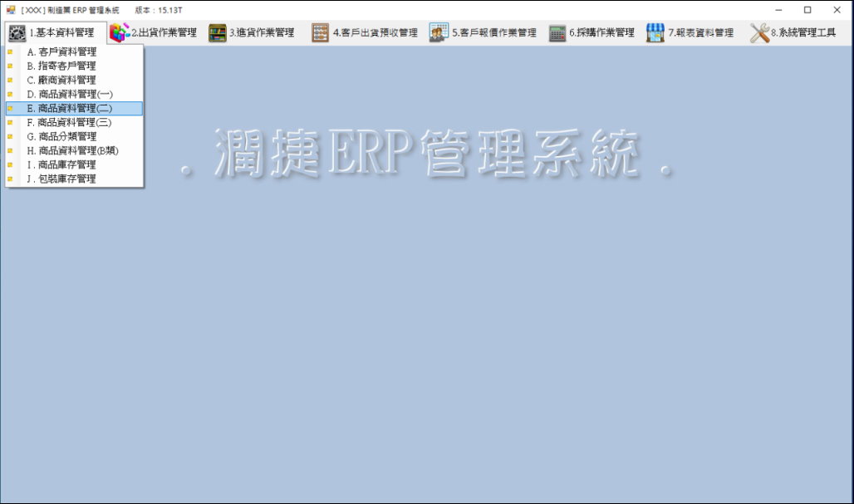Open G. 商品分類管理 menu item
This screenshot has width=854, height=504.
click(61, 136)
